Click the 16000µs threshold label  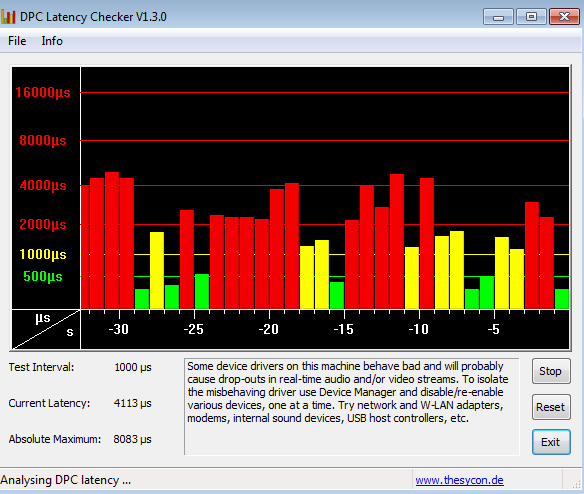(43, 92)
